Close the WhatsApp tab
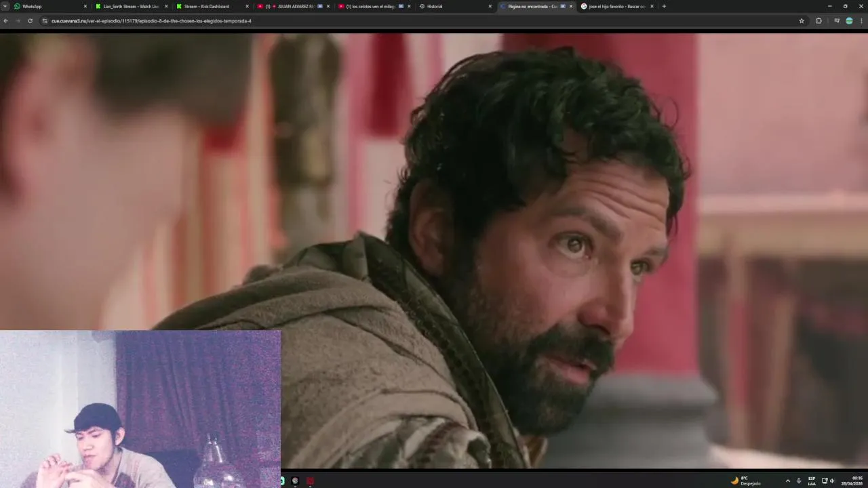The width and height of the screenshot is (868, 488). tap(85, 6)
